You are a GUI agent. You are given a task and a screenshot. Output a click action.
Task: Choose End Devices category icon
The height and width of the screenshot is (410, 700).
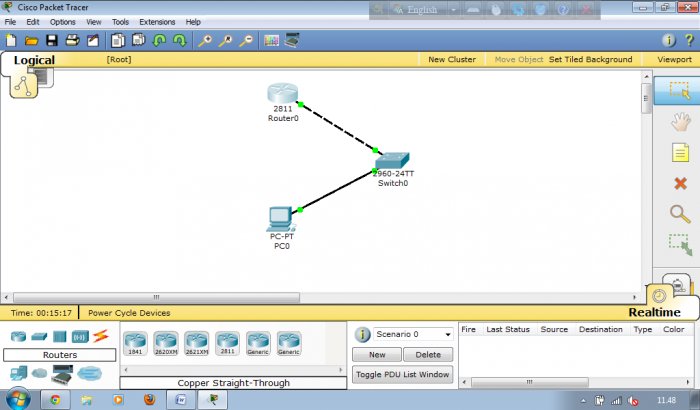click(18, 373)
